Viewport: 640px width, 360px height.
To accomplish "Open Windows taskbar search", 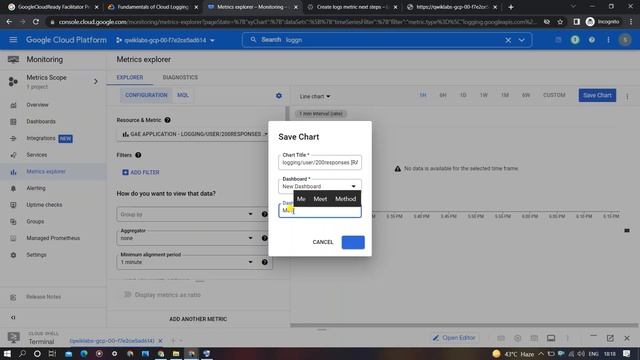I will point(22,353).
